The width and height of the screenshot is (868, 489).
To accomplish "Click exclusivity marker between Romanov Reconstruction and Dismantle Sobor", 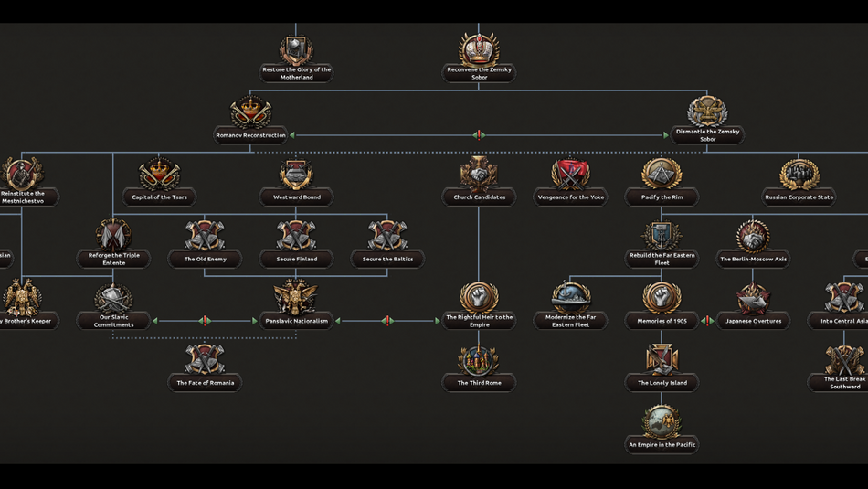I will (x=479, y=134).
